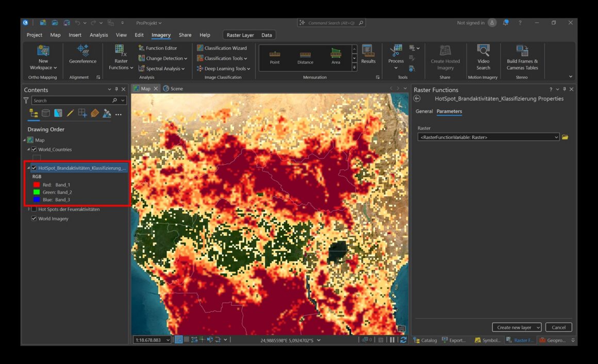Open the map scale dropdown

point(168,340)
